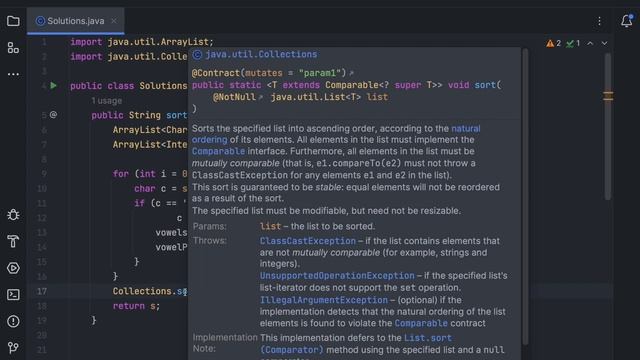
Task: Click the warning stripe marker in scrollbar
Action: 608,96
